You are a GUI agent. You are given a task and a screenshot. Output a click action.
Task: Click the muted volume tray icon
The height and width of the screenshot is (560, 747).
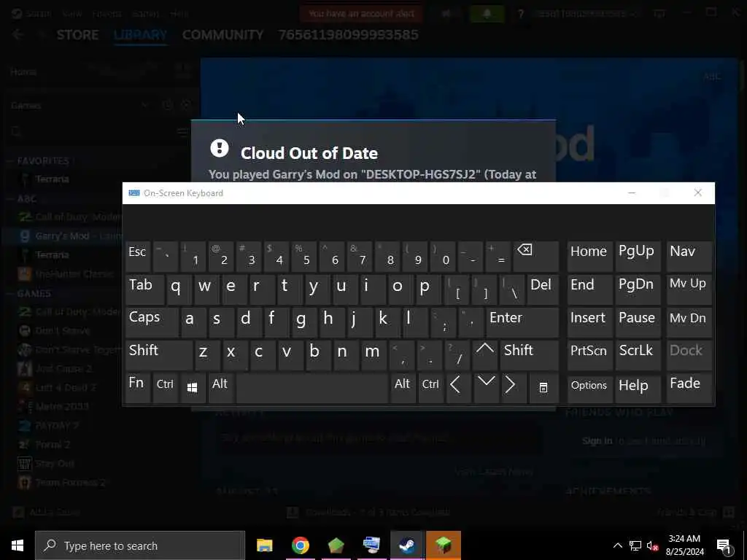pos(652,545)
